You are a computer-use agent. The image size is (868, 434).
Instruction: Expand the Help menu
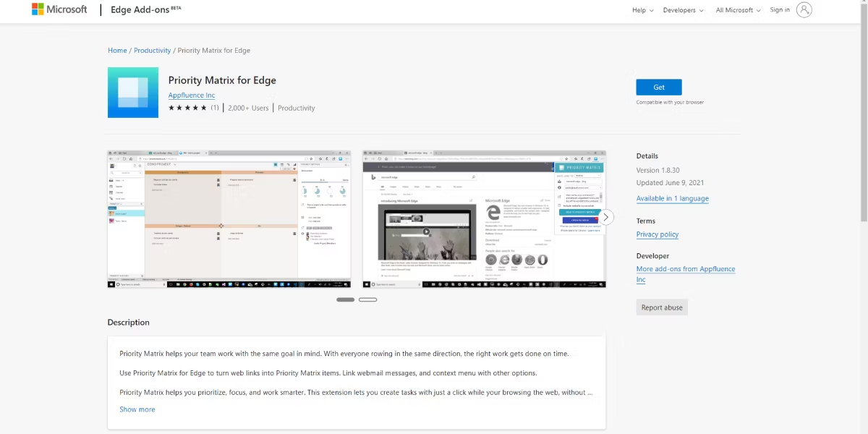coord(642,10)
